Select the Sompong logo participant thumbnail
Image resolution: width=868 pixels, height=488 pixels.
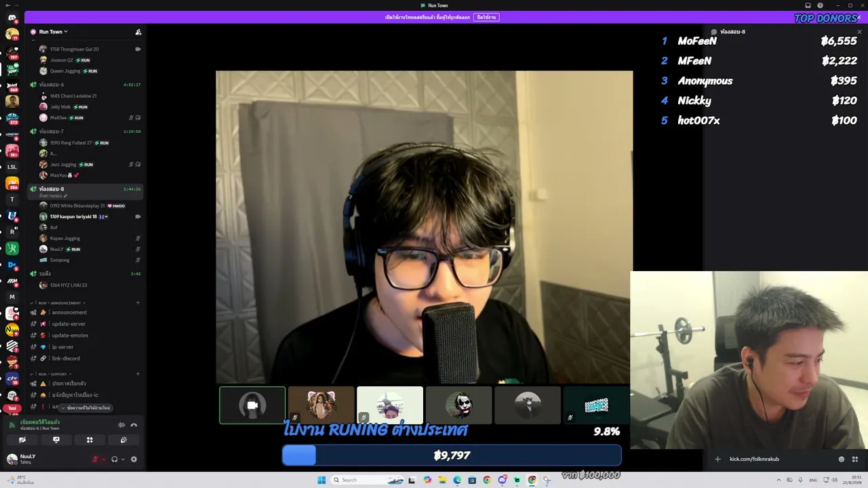(597, 405)
